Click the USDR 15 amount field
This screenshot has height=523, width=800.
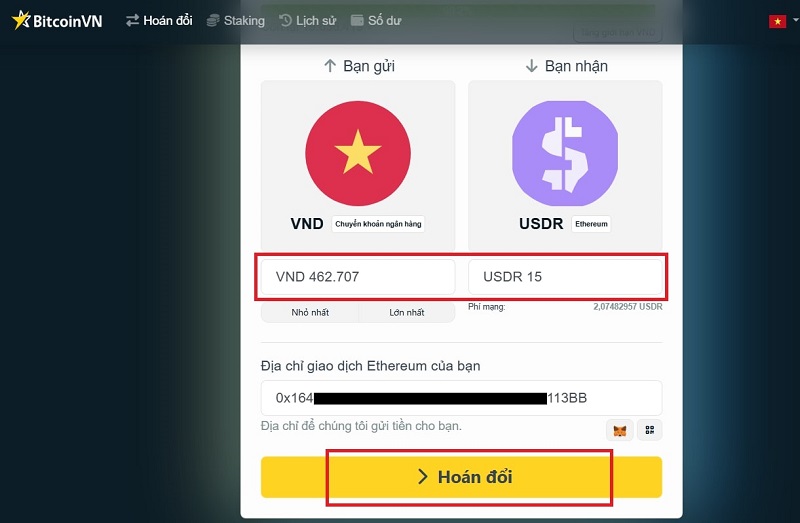tap(565, 277)
